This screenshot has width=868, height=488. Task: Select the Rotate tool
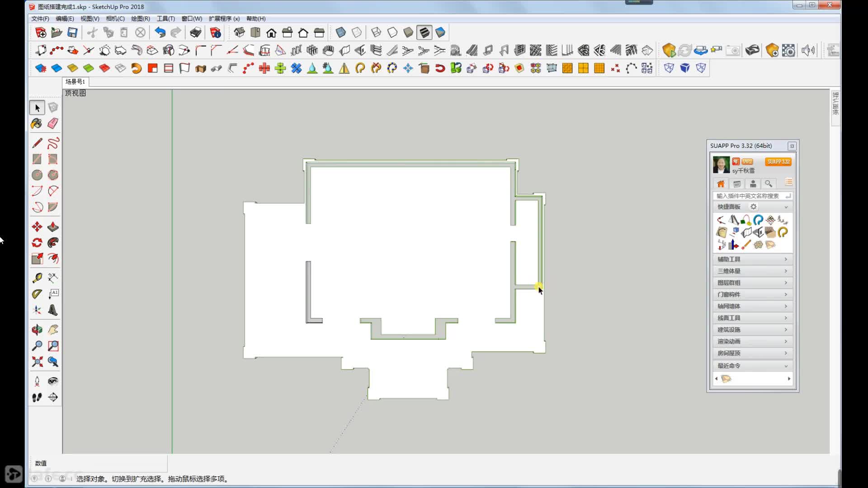click(x=37, y=243)
